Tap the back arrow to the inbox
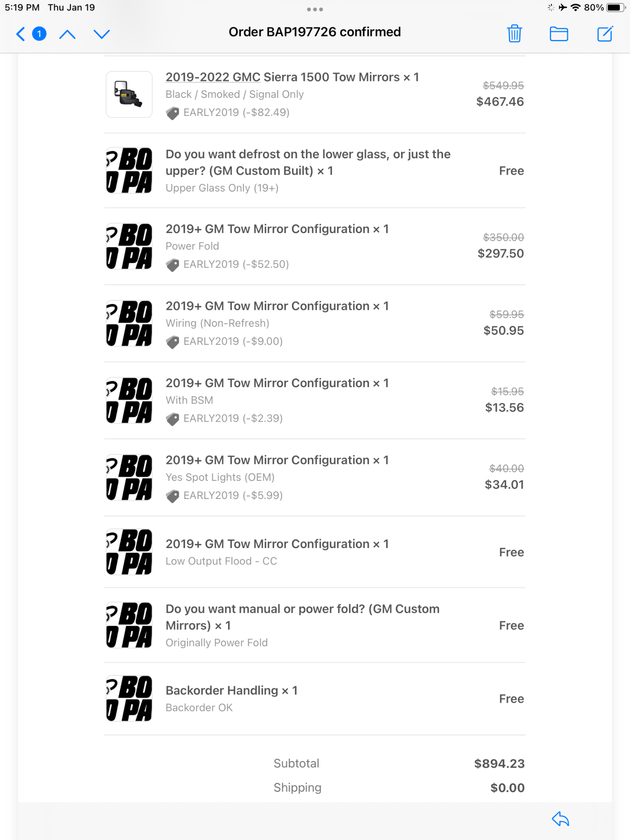Screen dimensions: 630x840 coord(20,34)
